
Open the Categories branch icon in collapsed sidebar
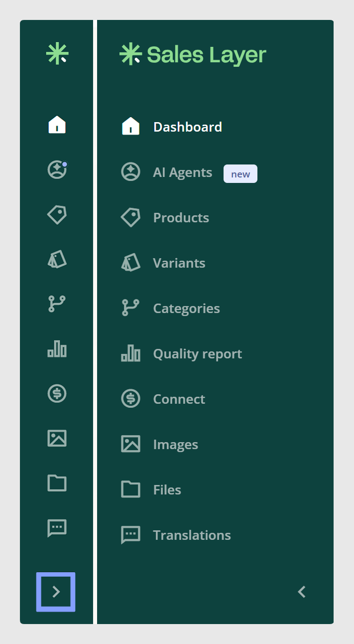pos(57,304)
